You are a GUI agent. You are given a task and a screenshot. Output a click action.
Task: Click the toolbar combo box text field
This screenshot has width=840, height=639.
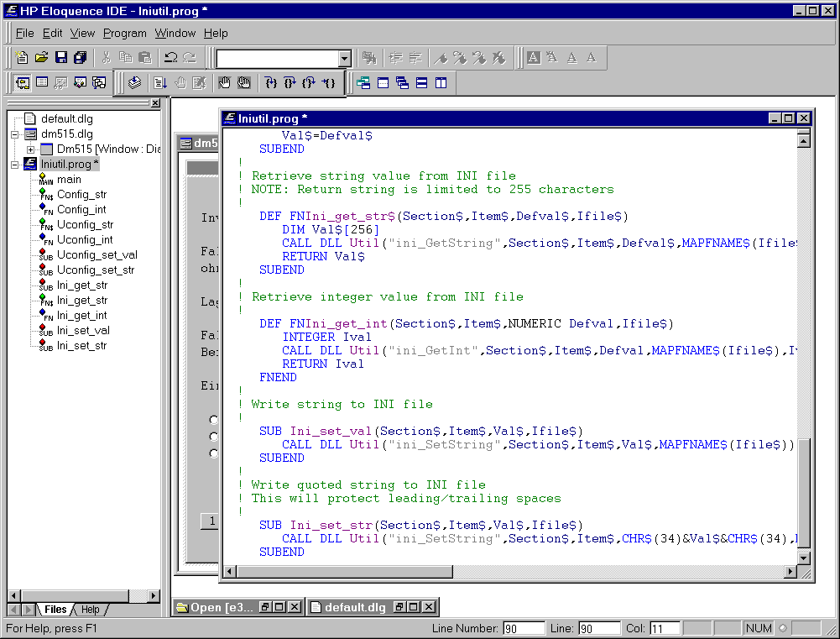coord(277,59)
